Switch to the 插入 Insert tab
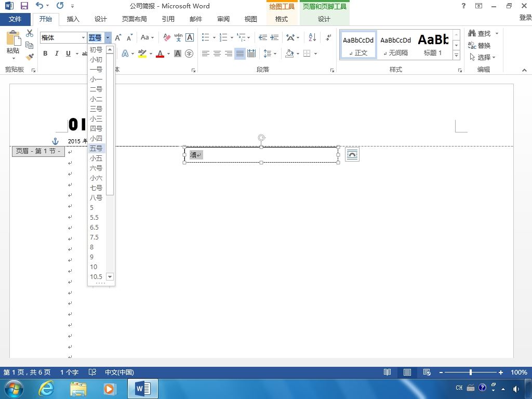532x399 pixels. [73, 19]
